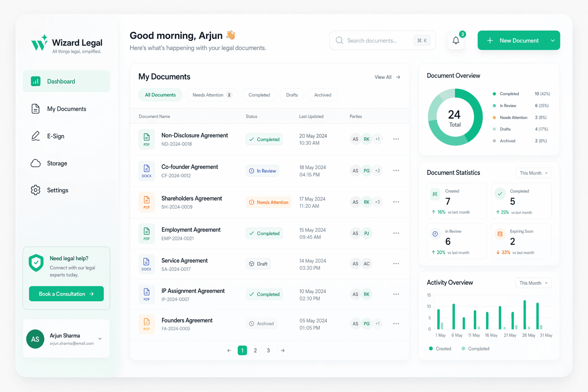Image resolution: width=588 pixels, height=392 pixels.
Task: Click the shield icon in legal help card
Action: tap(36, 263)
